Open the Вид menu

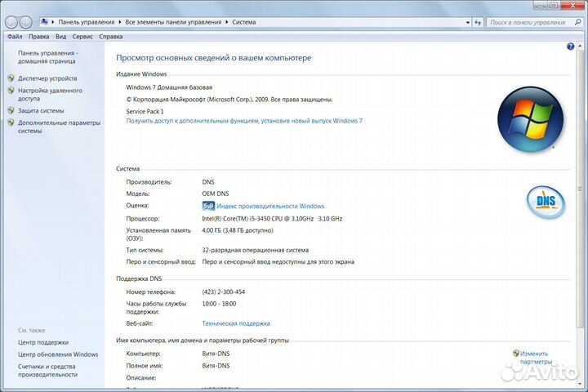coord(60,37)
